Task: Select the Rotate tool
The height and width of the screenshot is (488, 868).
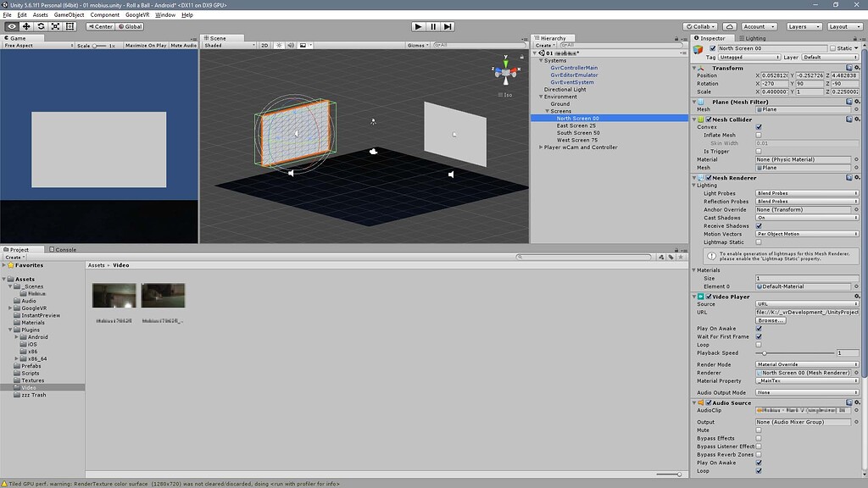Action: (x=41, y=26)
